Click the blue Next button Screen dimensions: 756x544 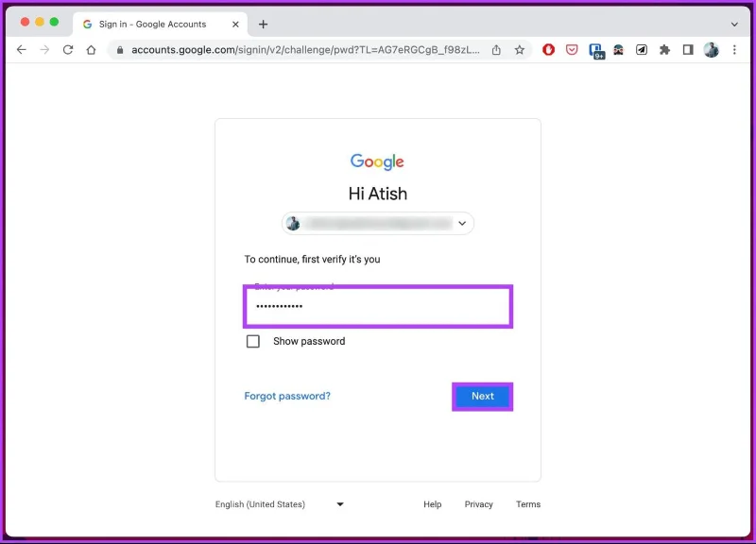click(x=482, y=396)
